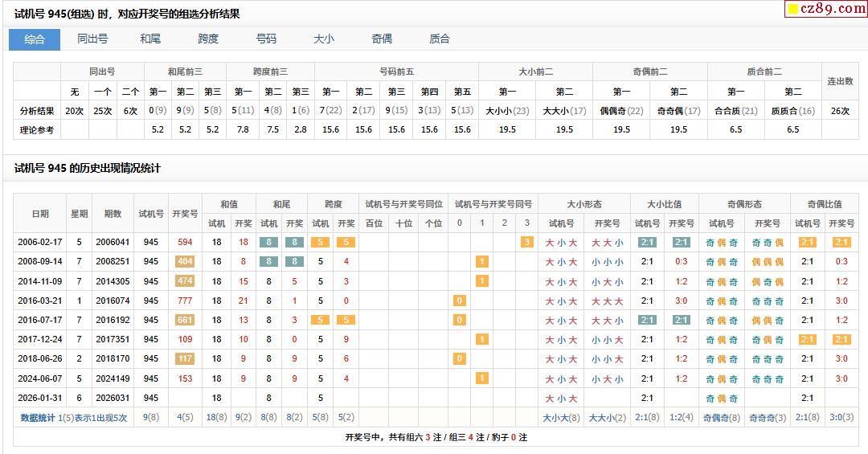Viewport: 868px width, 454px height.
Task: Click period number 2024149
Action: (x=113, y=378)
